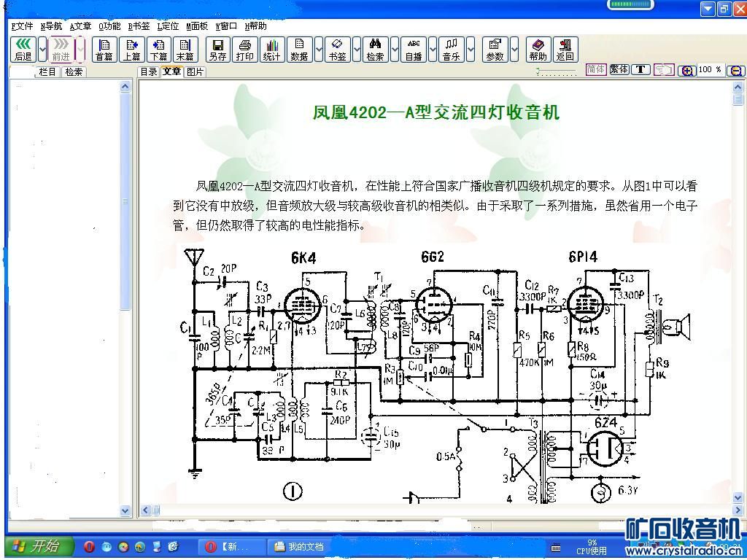Open the 统计 statistics tool
The height and width of the screenshot is (560, 747).
tap(272, 50)
